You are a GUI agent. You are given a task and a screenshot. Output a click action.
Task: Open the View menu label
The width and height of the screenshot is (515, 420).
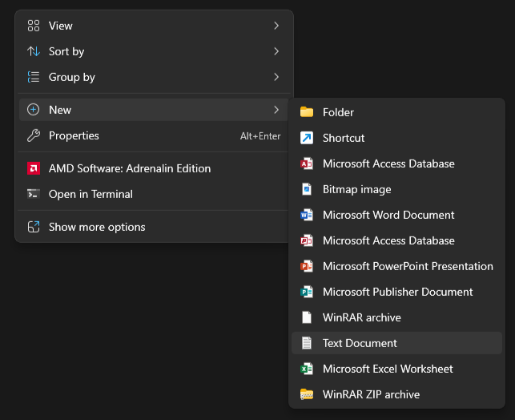tap(60, 26)
